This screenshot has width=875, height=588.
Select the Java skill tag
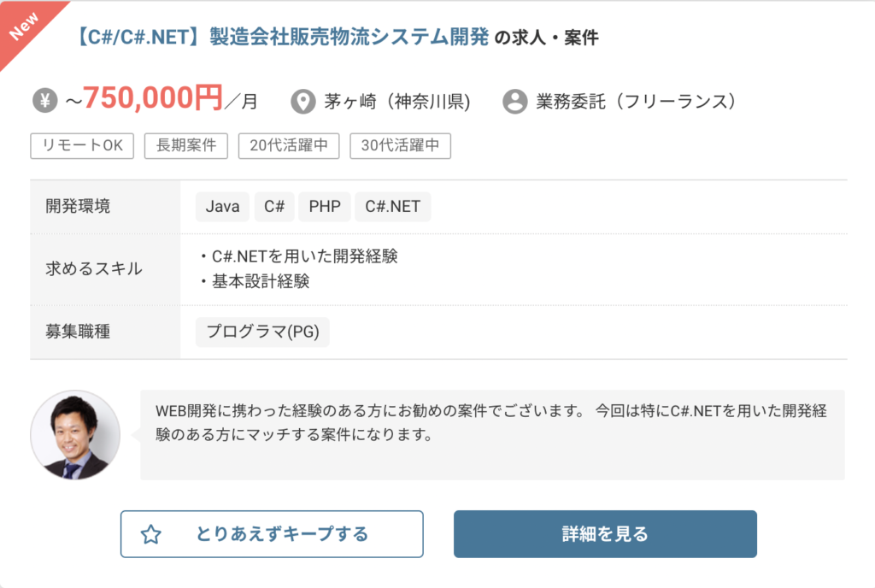222,206
